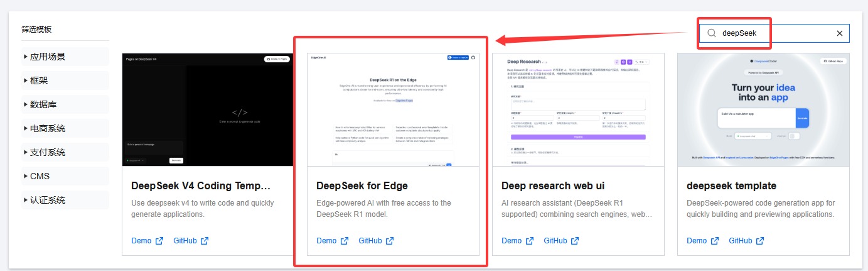Click external-link icon beside Deep research GitHub
Screen dimensions: 868x271
[x=575, y=241]
